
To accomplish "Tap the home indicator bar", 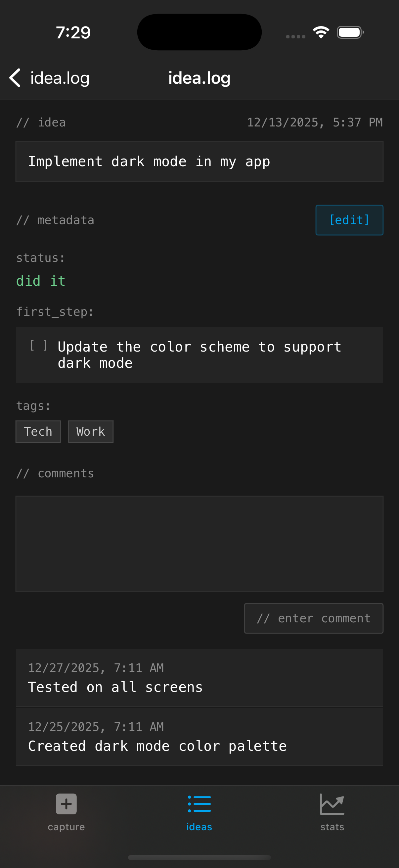I will [x=199, y=857].
